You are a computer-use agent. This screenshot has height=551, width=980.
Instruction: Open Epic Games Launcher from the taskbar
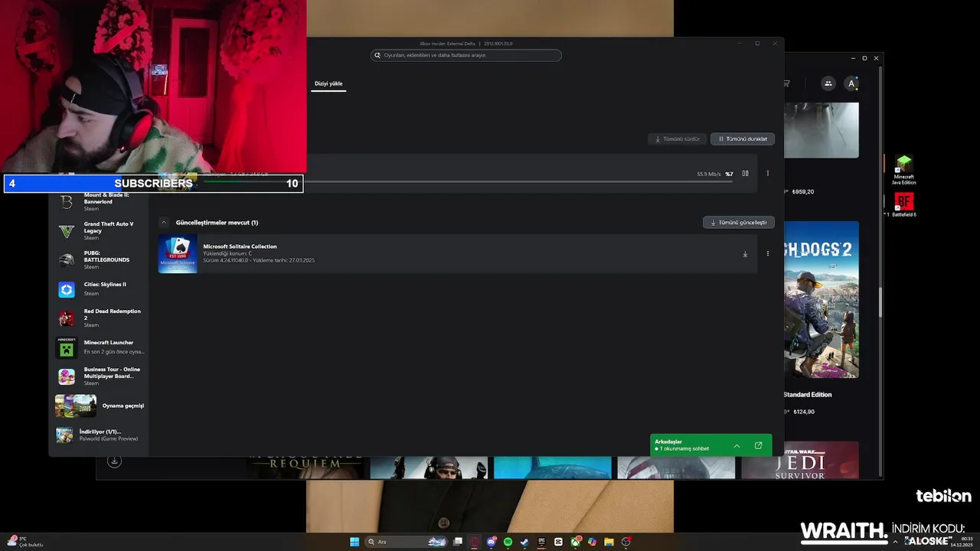coord(541,542)
